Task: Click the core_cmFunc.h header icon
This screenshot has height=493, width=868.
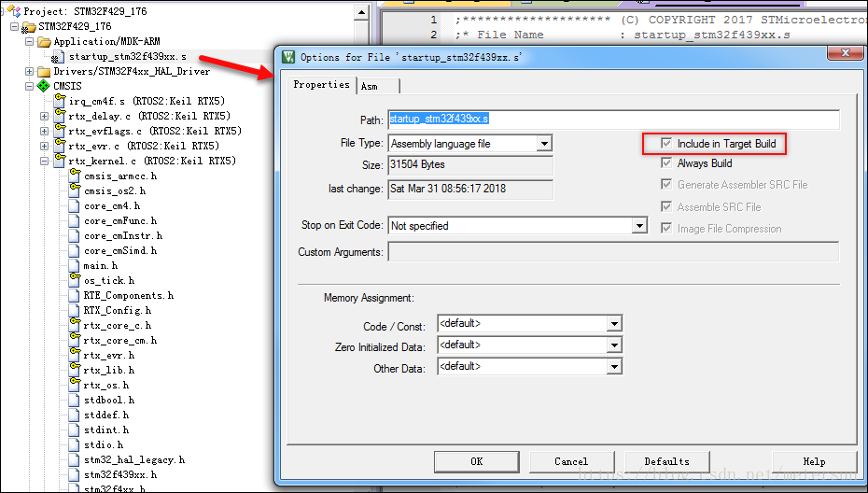Action: pos(74,220)
